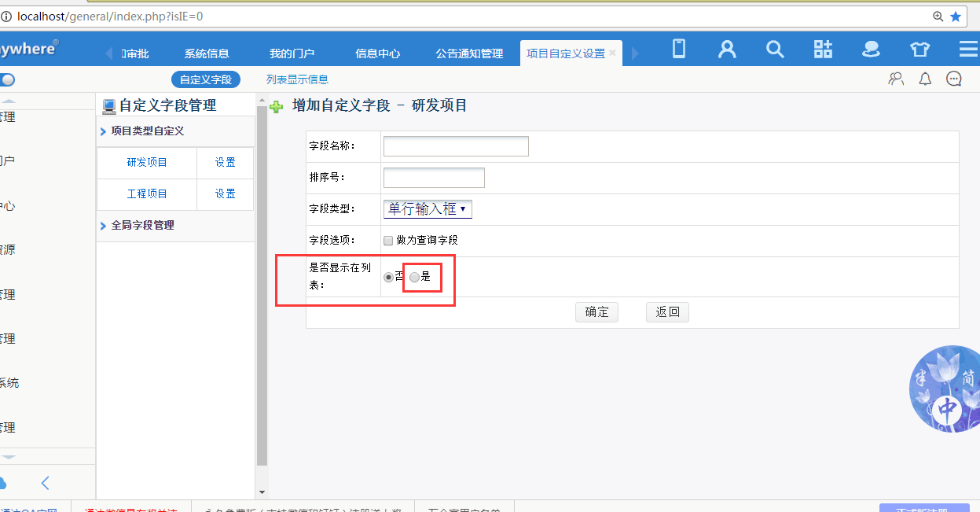The width and height of the screenshot is (980, 512).
Task: Click the search magnifier icon in header
Action: point(775,50)
